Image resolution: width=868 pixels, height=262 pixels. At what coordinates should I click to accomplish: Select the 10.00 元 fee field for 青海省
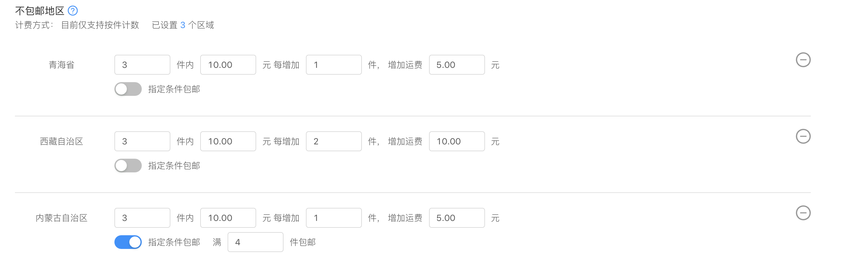click(228, 64)
